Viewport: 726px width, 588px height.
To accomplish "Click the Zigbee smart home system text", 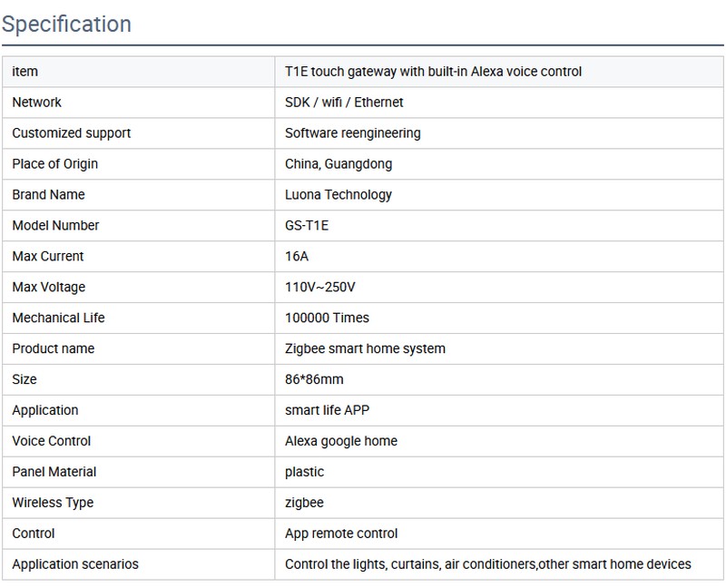I will (365, 349).
